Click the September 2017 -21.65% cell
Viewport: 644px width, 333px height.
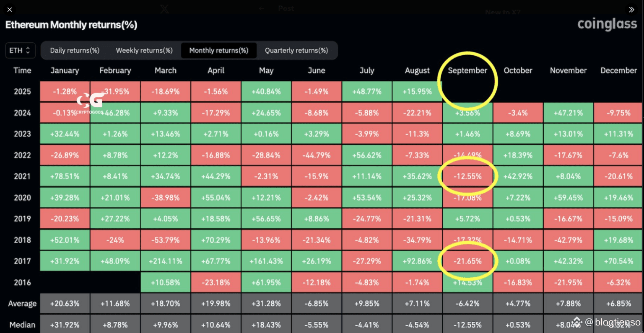467,261
